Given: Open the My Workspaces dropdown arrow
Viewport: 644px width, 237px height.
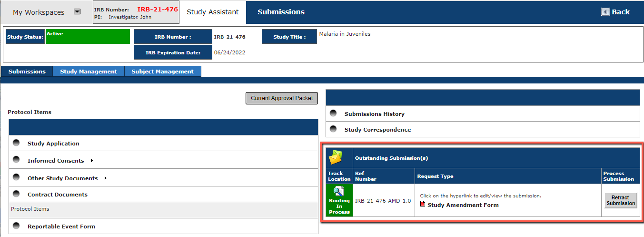Looking at the screenshot, I should (x=77, y=12).
